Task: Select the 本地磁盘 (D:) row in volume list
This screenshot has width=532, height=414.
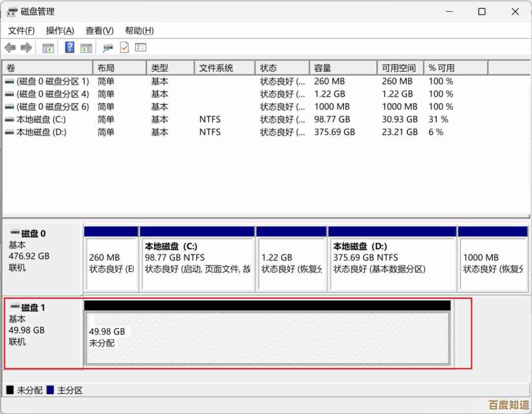Action: [x=41, y=132]
